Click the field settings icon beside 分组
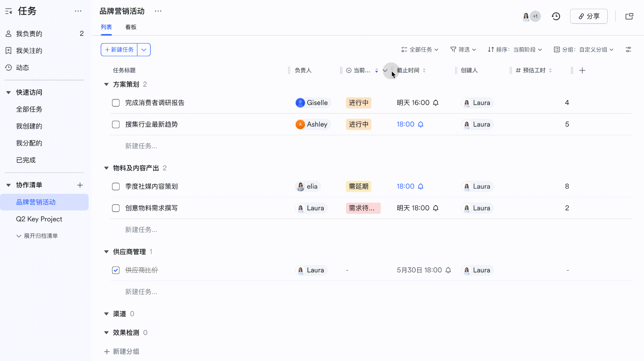The width and height of the screenshot is (644, 361). (x=629, y=50)
